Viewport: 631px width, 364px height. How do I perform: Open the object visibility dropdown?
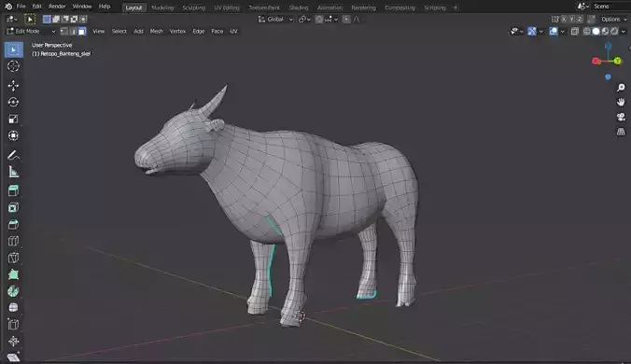point(517,32)
